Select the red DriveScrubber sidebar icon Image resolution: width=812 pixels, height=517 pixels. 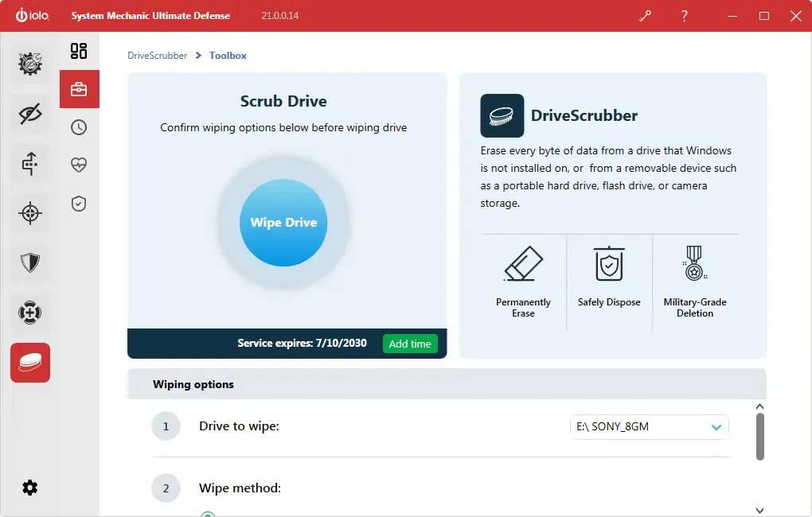[x=30, y=363]
